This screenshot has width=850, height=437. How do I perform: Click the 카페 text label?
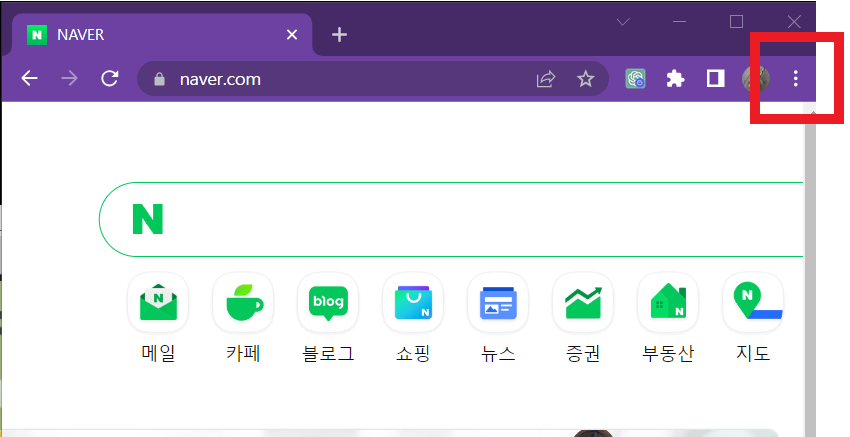[x=243, y=354]
